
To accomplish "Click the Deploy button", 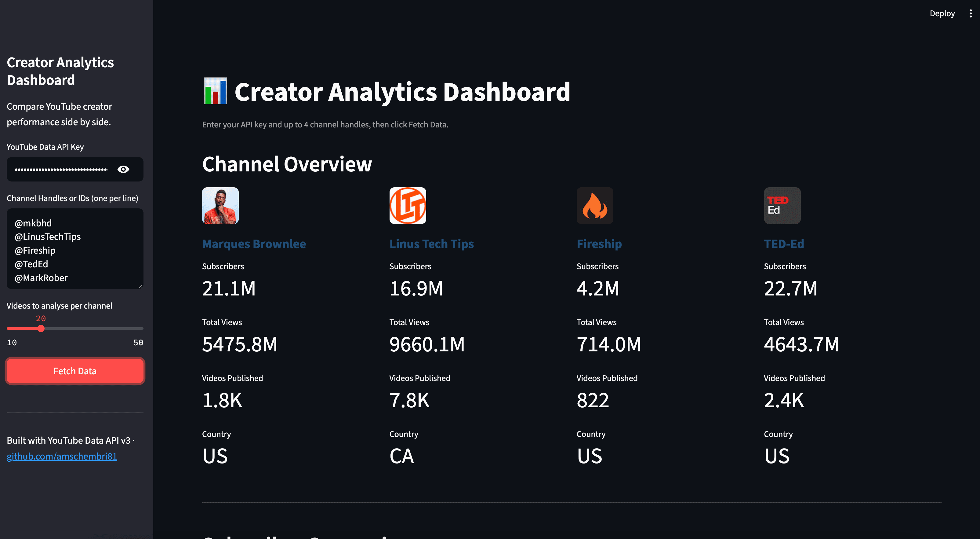I will (x=942, y=14).
